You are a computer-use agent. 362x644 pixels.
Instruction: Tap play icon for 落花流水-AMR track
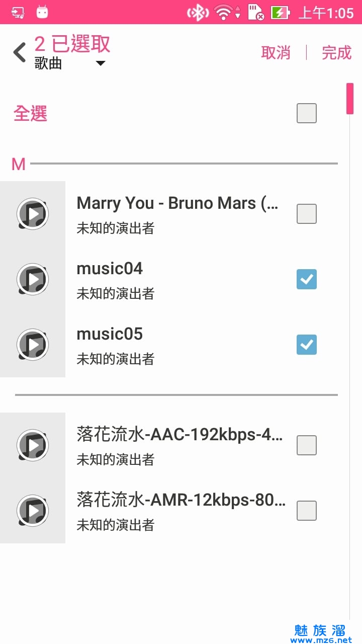point(33,511)
